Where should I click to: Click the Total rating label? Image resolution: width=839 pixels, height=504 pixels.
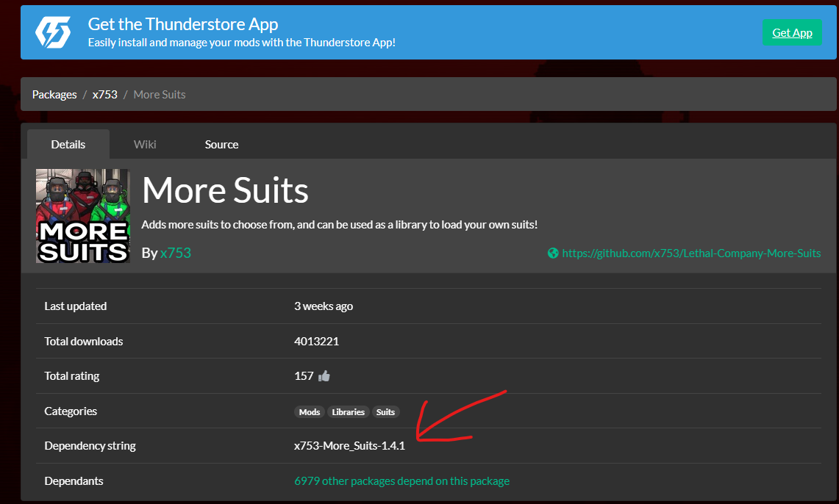pyautogui.click(x=72, y=376)
